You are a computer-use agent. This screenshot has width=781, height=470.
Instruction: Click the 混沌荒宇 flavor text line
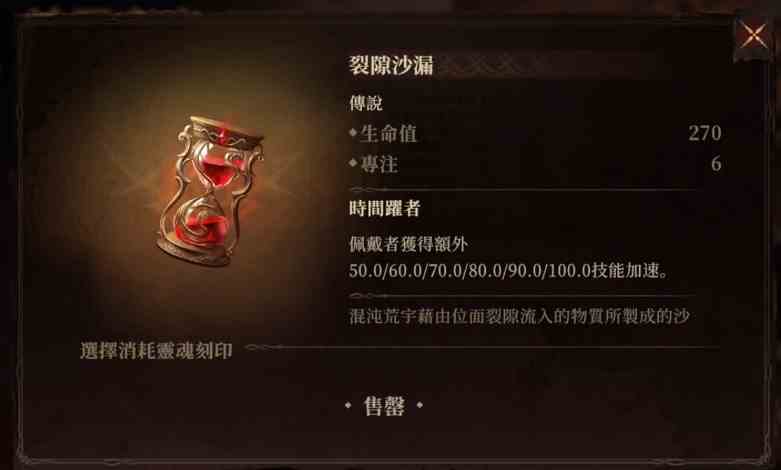pyautogui.click(x=519, y=316)
